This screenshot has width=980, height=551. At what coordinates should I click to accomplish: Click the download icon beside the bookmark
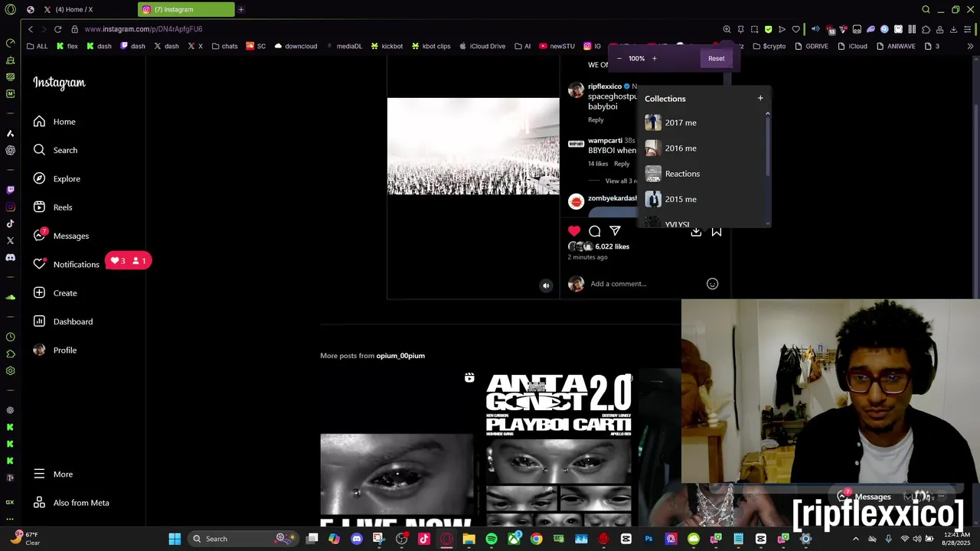coord(696,231)
